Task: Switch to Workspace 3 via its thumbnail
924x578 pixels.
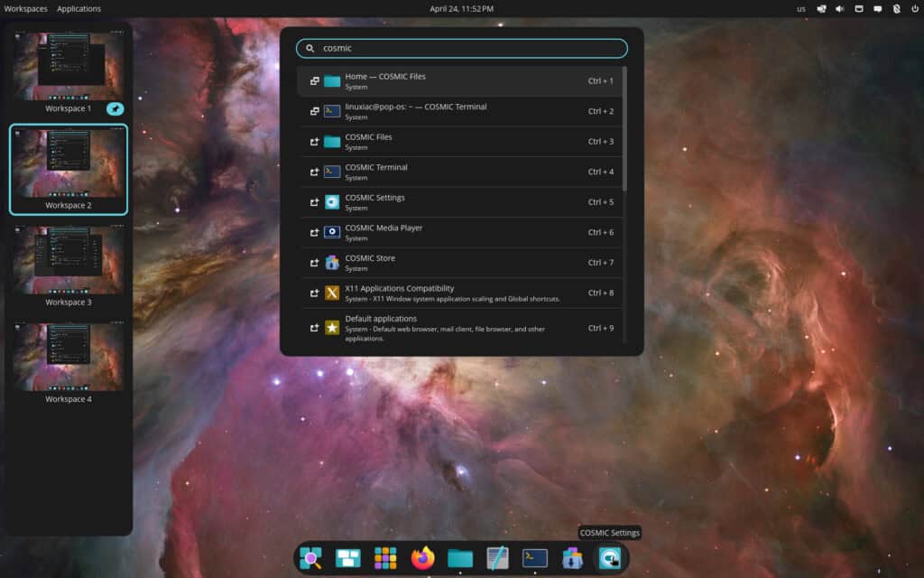Action: tap(68, 262)
